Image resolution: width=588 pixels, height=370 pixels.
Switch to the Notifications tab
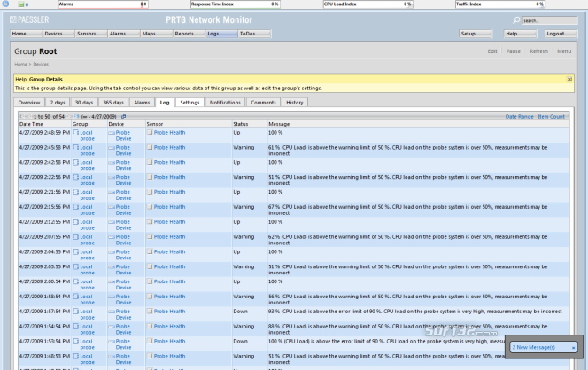click(225, 103)
